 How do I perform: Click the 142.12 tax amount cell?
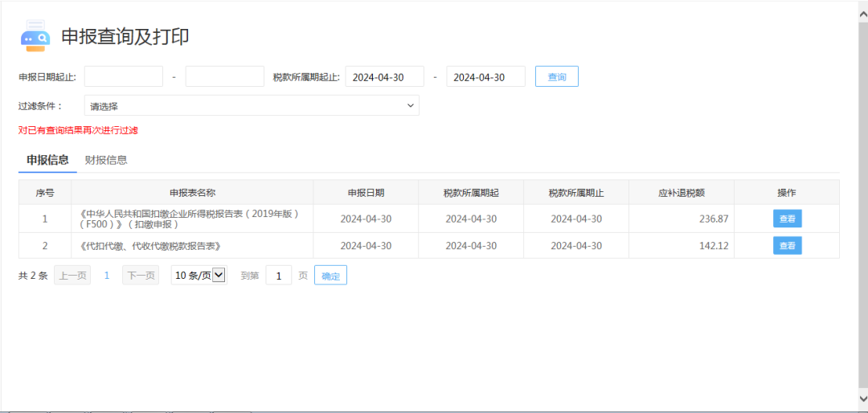tap(682, 245)
